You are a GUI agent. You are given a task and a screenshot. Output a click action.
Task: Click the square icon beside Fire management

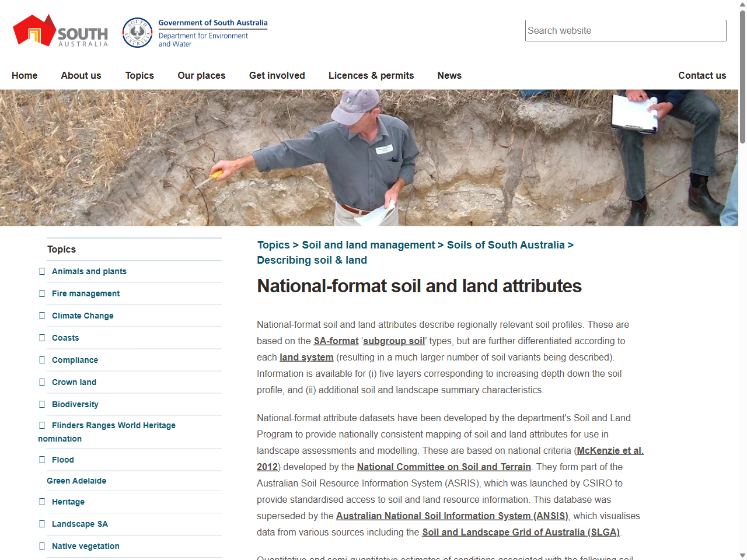click(41, 293)
